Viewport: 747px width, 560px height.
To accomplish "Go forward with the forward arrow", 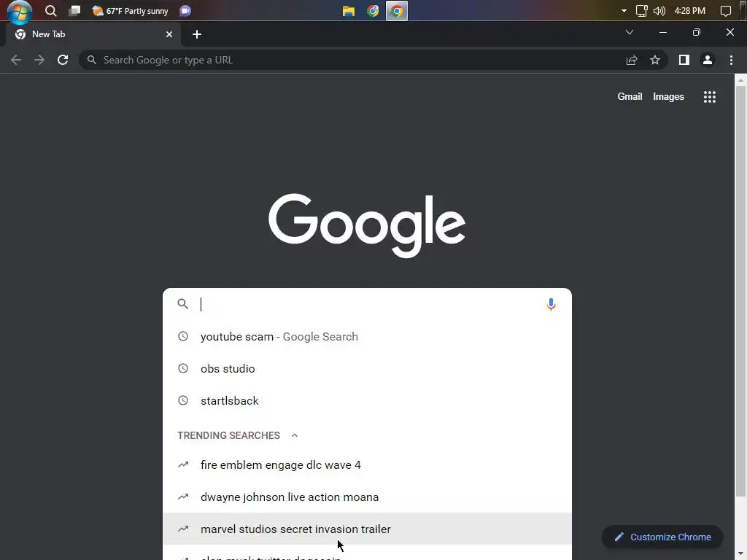I will point(39,60).
